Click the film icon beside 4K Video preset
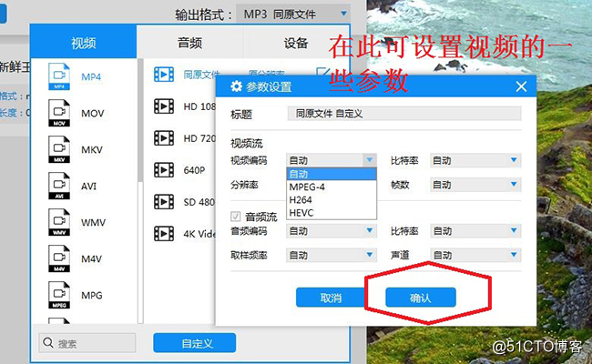 164,234
